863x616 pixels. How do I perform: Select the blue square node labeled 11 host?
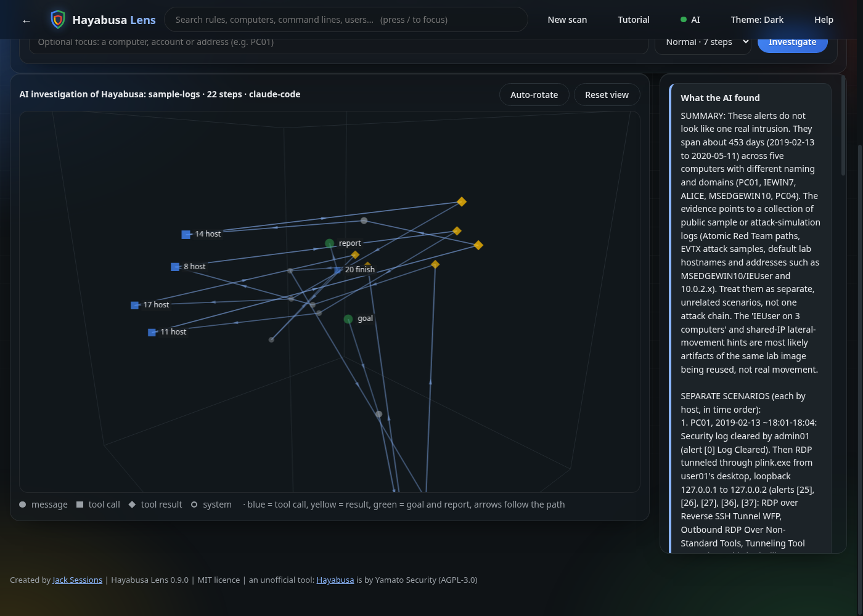(x=152, y=333)
